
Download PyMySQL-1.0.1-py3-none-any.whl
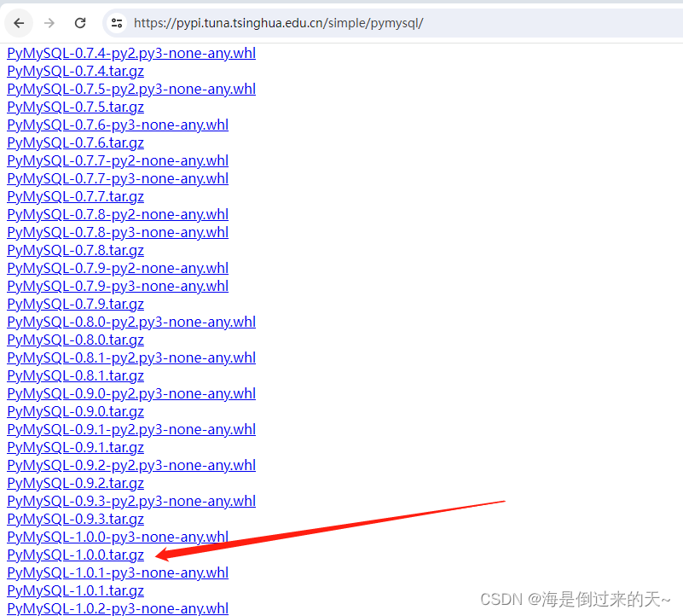tap(118, 572)
